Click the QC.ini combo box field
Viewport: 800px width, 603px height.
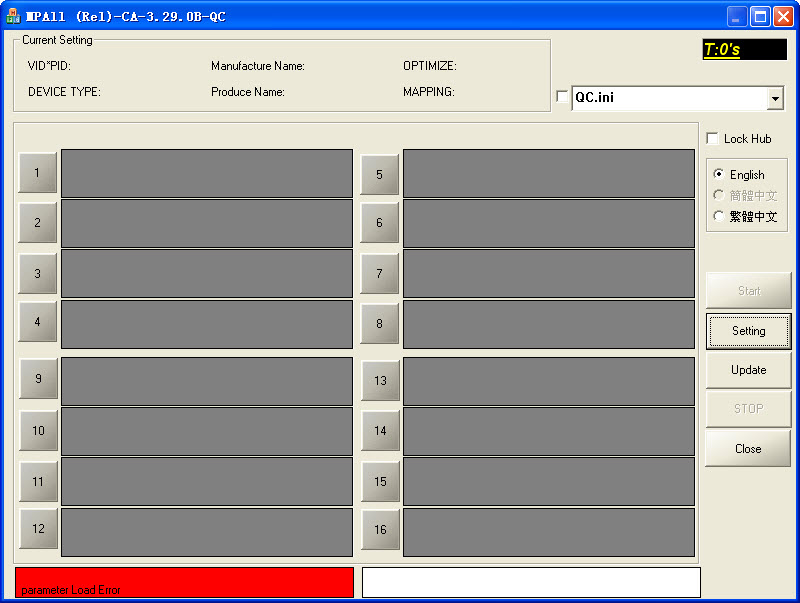coord(667,98)
